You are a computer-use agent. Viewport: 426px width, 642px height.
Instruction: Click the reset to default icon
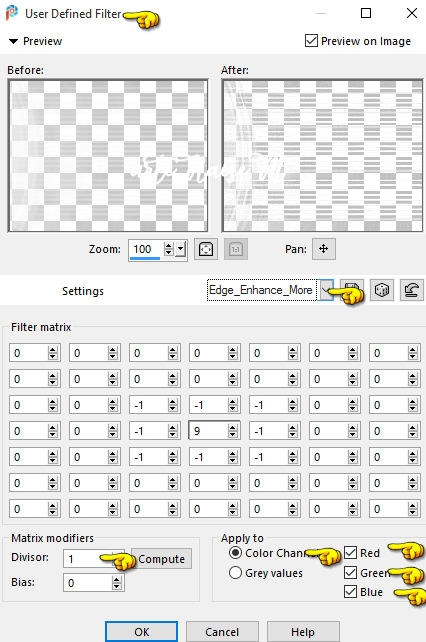tap(411, 290)
